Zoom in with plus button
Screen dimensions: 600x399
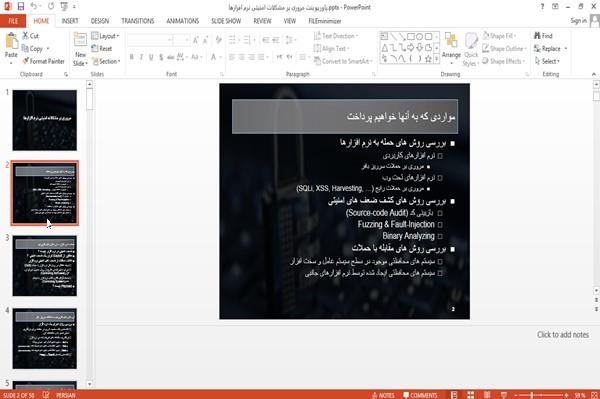click(566, 395)
